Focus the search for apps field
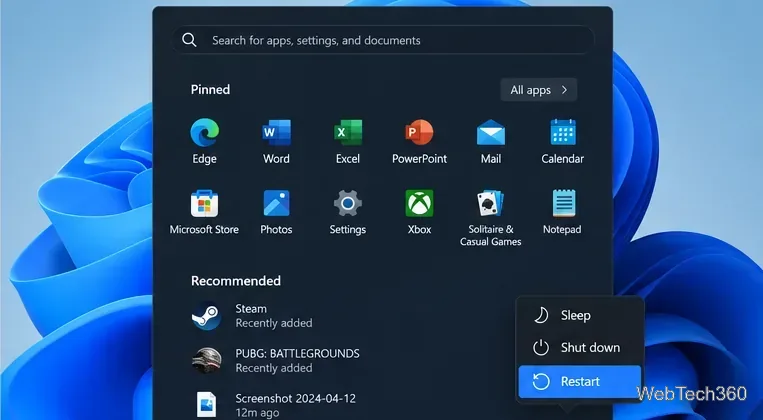 [383, 40]
